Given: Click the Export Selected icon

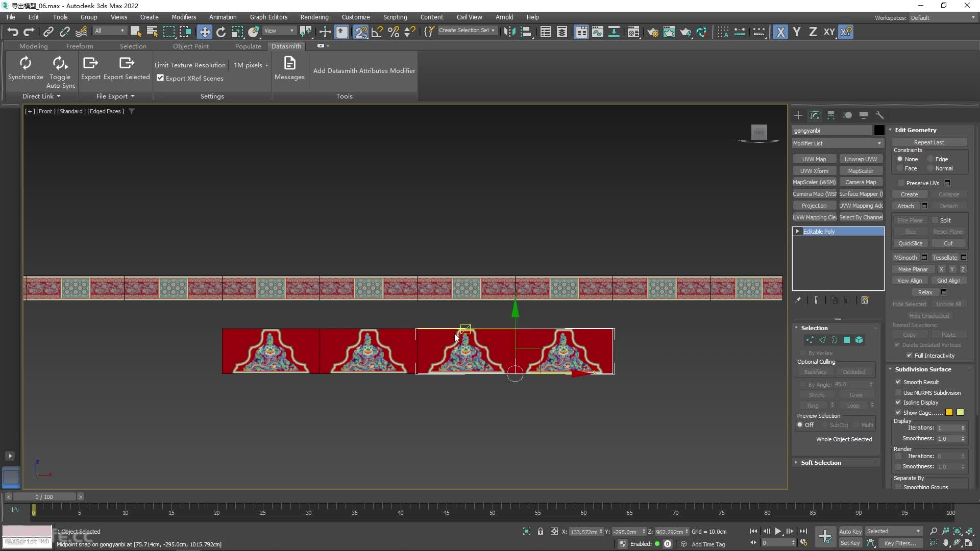Looking at the screenshot, I should (127, 63).
